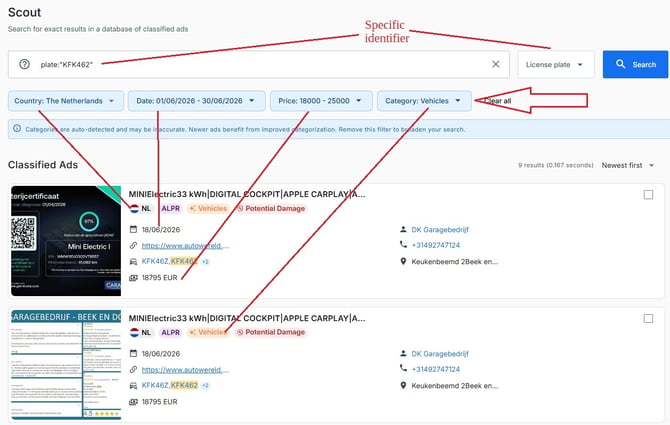Click phone +31492747124 in second ad
Viewport: 670px width, 425px height.
[x=435, y=369]
